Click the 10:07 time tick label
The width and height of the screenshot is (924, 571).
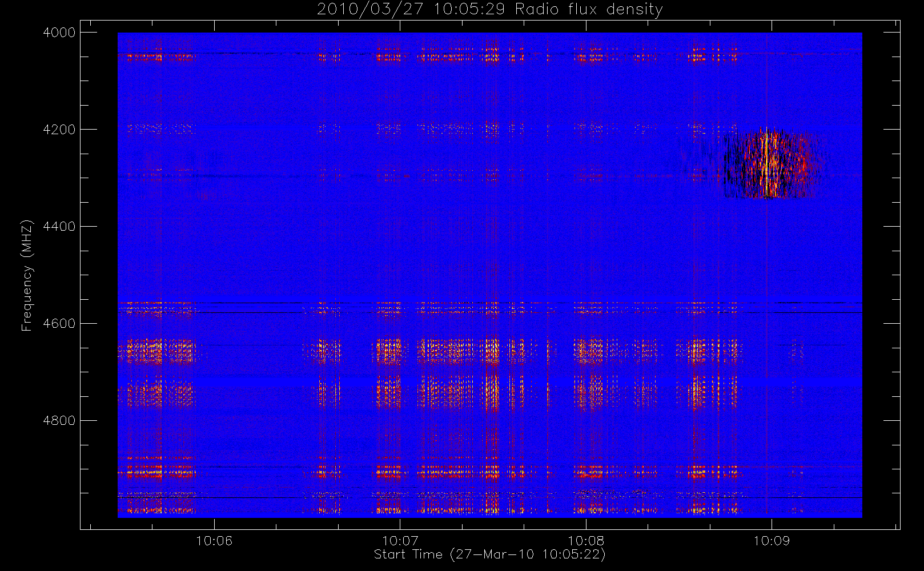coord(400,541)
